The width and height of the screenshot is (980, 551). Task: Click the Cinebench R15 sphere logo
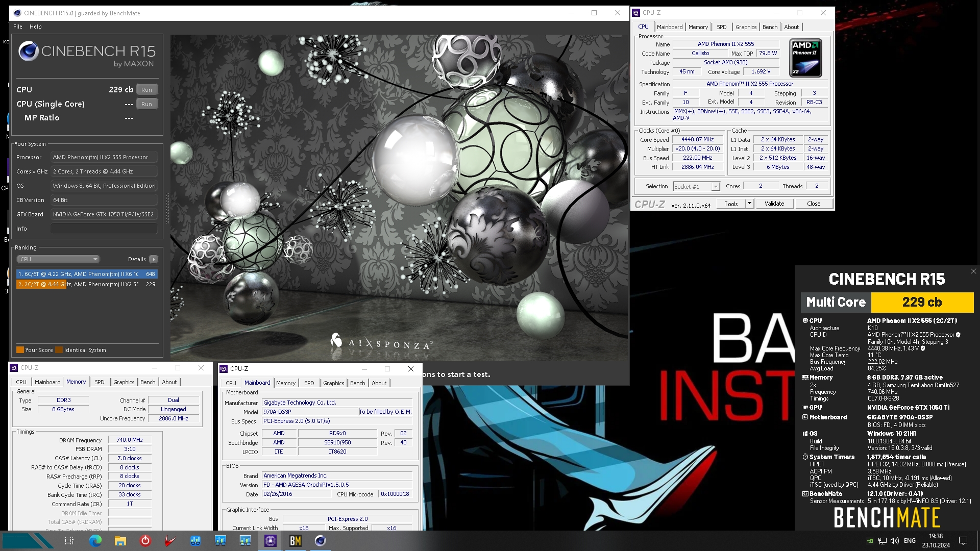click(x=28, y=52)
